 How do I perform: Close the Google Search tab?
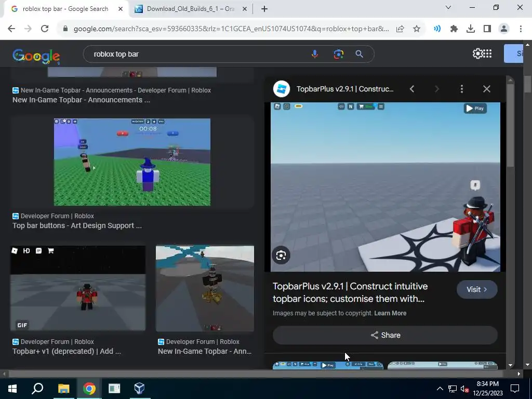[x=121, y=9]
